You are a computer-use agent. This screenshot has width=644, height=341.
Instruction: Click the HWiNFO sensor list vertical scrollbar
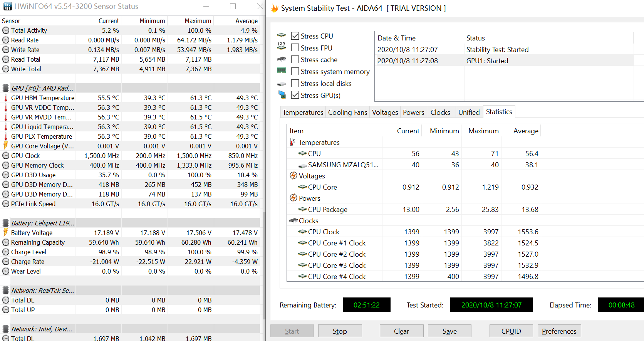(x=264, y=265)
